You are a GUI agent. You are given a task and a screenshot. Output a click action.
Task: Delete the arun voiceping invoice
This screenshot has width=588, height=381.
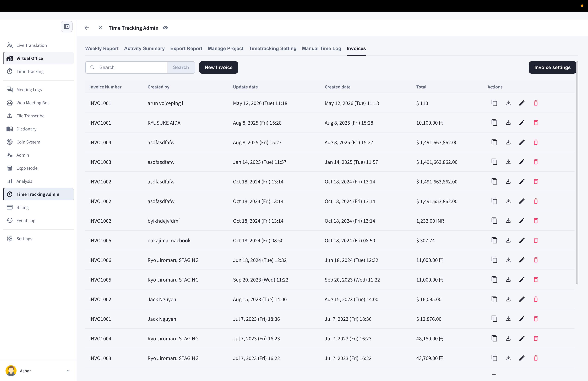click(536, 103)
